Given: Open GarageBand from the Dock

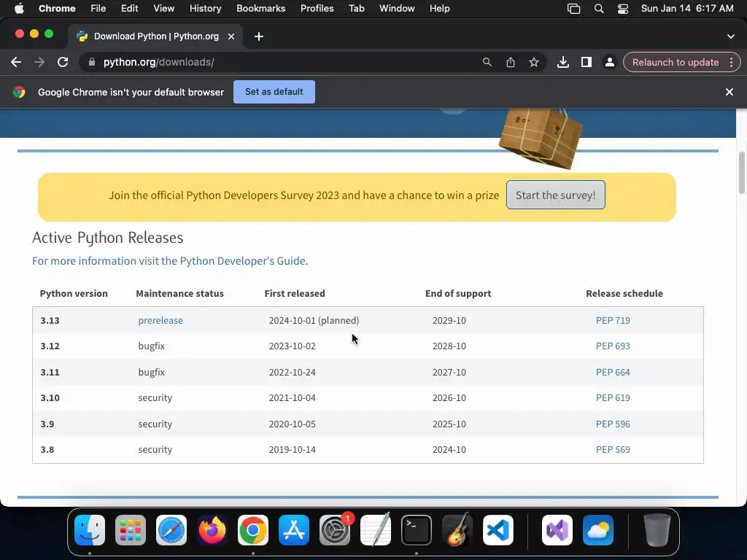Looking at the screenshot, I should 457,530.
